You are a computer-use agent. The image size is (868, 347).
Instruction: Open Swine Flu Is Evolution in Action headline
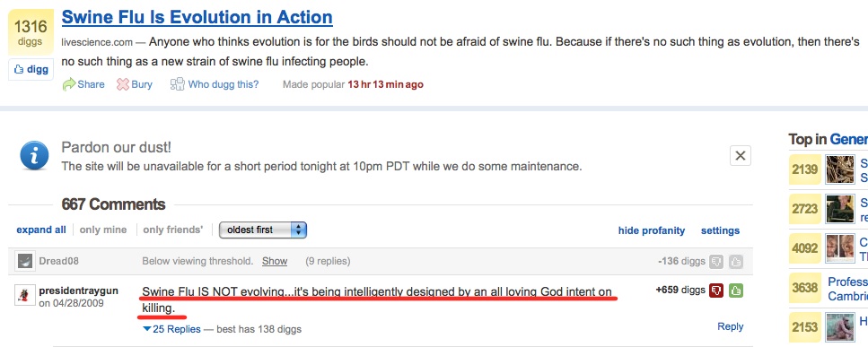coord(197,18)
